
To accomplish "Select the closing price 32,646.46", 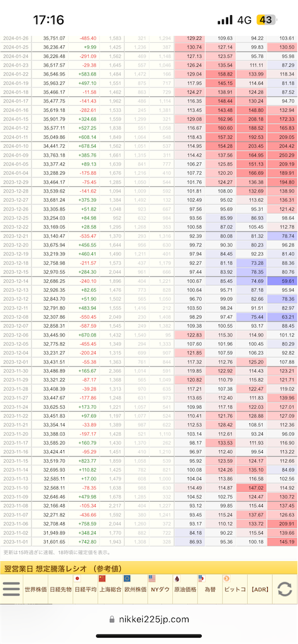I will tap(54, 496).
